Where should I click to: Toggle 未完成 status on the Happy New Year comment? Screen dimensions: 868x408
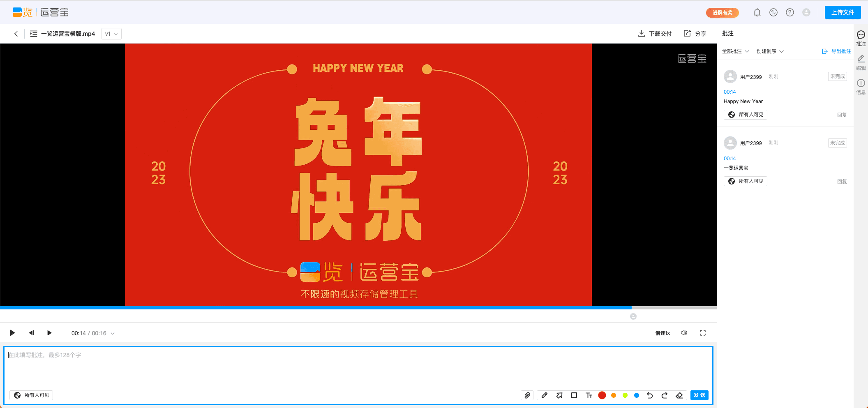837,76
